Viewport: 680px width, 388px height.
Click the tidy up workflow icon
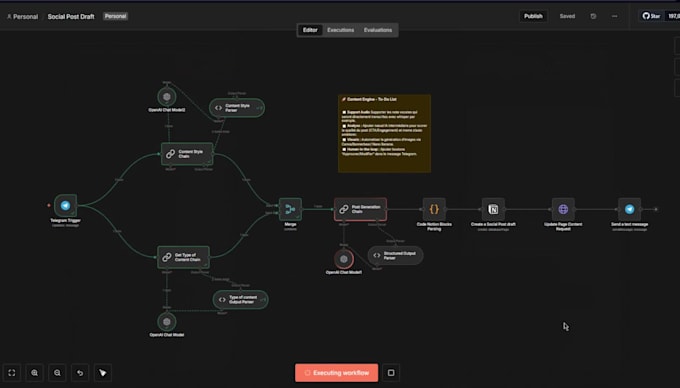point(103,373)
